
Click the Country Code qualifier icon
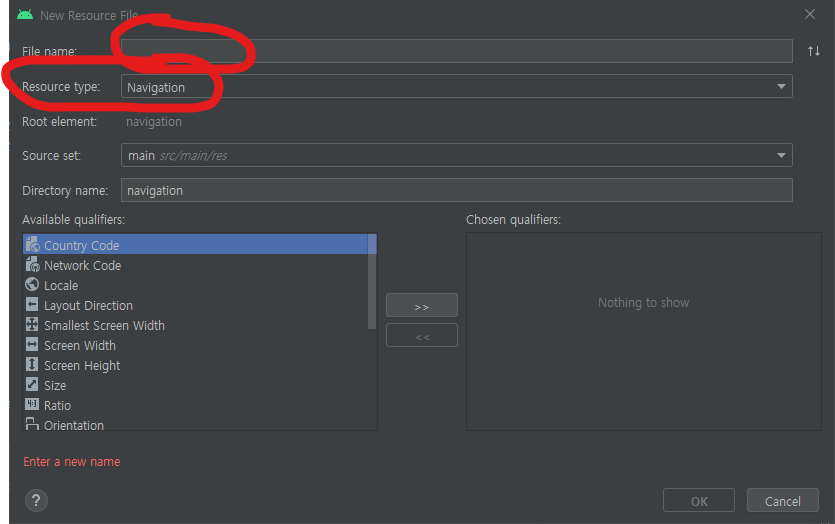[32, 244]
